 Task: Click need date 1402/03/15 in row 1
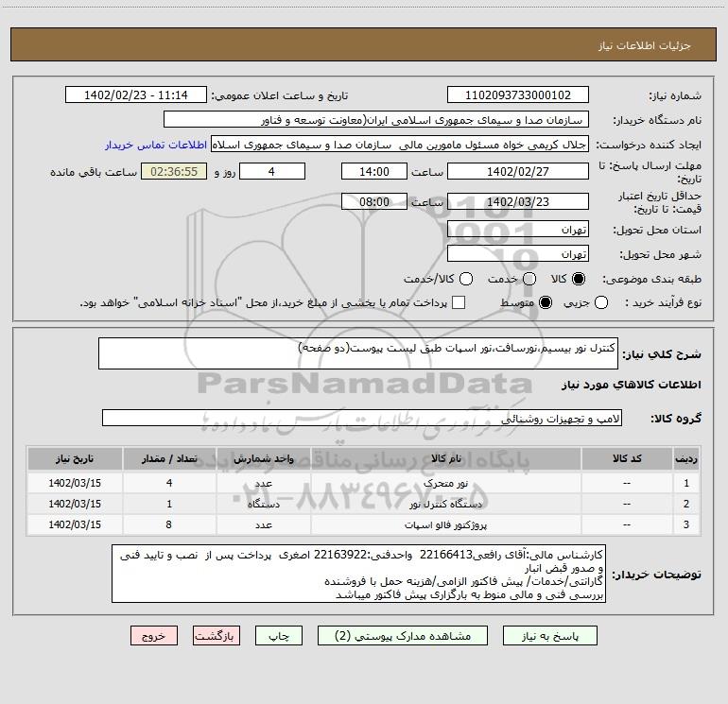[x=75, y=483]
